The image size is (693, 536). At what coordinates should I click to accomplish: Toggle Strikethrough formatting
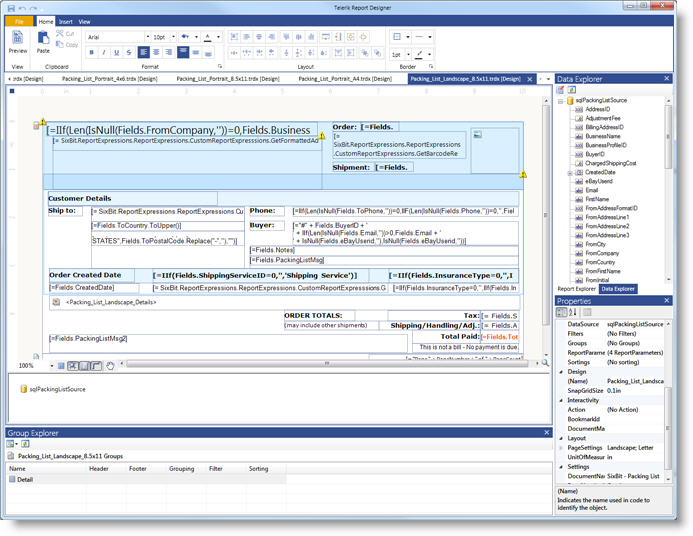click(x=129, y=52)
